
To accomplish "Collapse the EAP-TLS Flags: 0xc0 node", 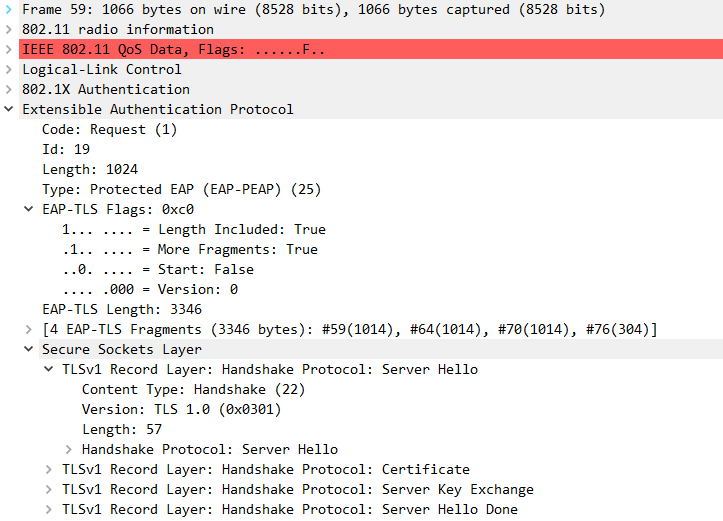I will pos(29,209).
